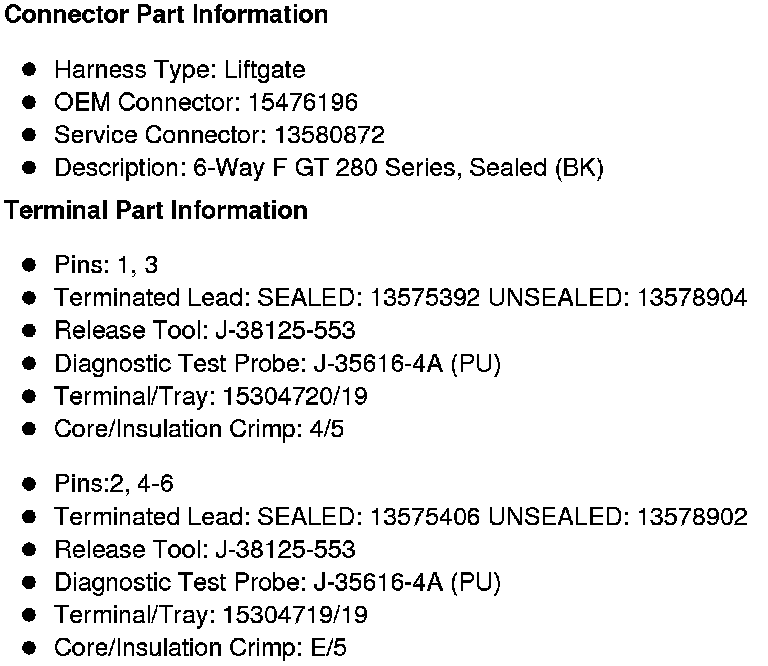Click the second Release Tool J-38125-553 line

205,549
